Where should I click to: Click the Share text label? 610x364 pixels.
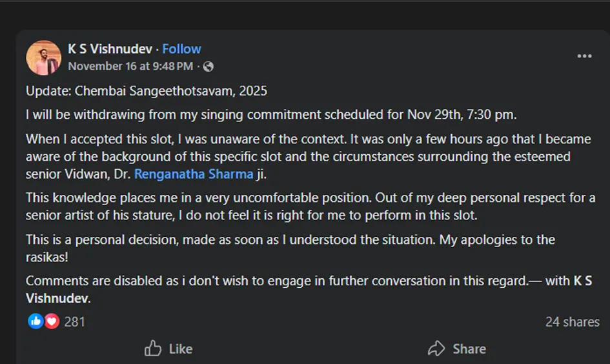[x=469, y=349]
